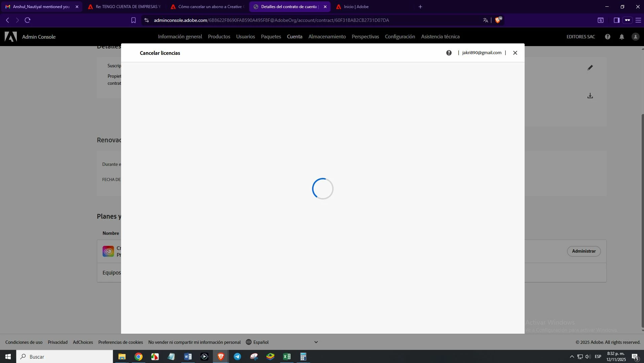Open Configuración menu
This screenshot has height=363, width=644.
tap(400, 37)
